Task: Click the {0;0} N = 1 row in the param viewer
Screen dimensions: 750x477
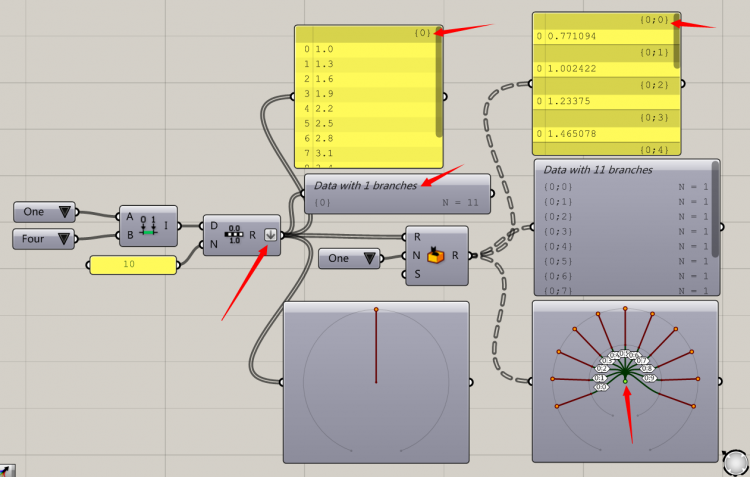Action: pyautogui.click(x=626, y=187)
